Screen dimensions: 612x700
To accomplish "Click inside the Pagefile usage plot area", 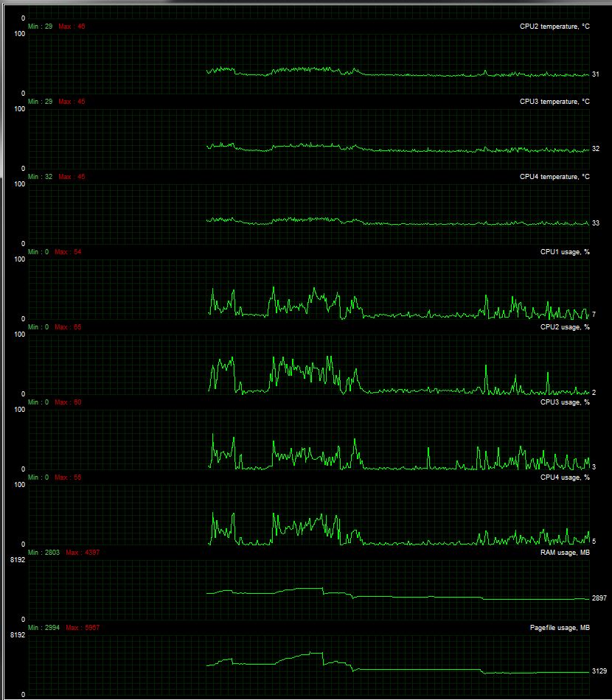I will 309,665.
